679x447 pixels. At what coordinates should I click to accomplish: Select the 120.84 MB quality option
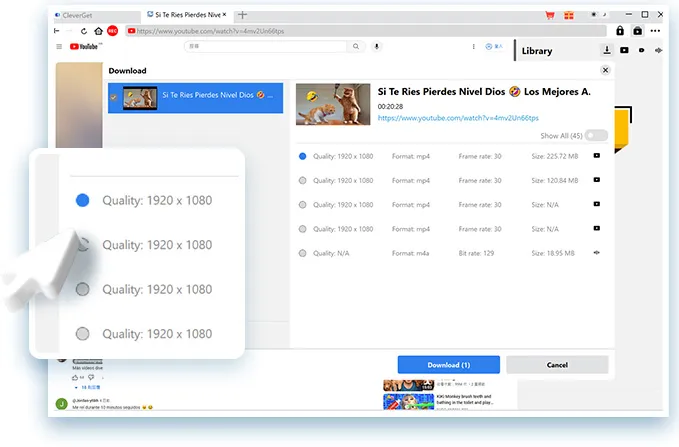coord(302,181)
